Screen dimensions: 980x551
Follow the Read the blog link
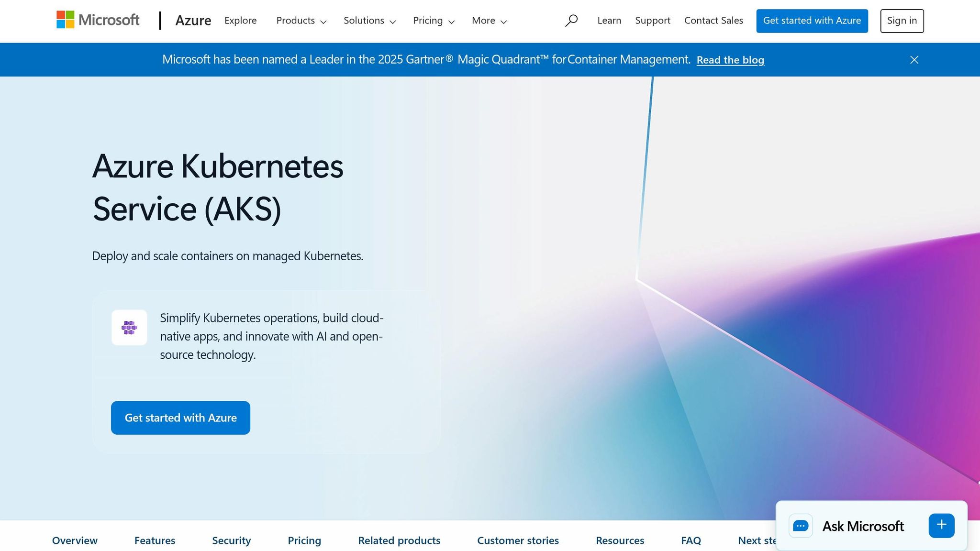coord(730,60)
